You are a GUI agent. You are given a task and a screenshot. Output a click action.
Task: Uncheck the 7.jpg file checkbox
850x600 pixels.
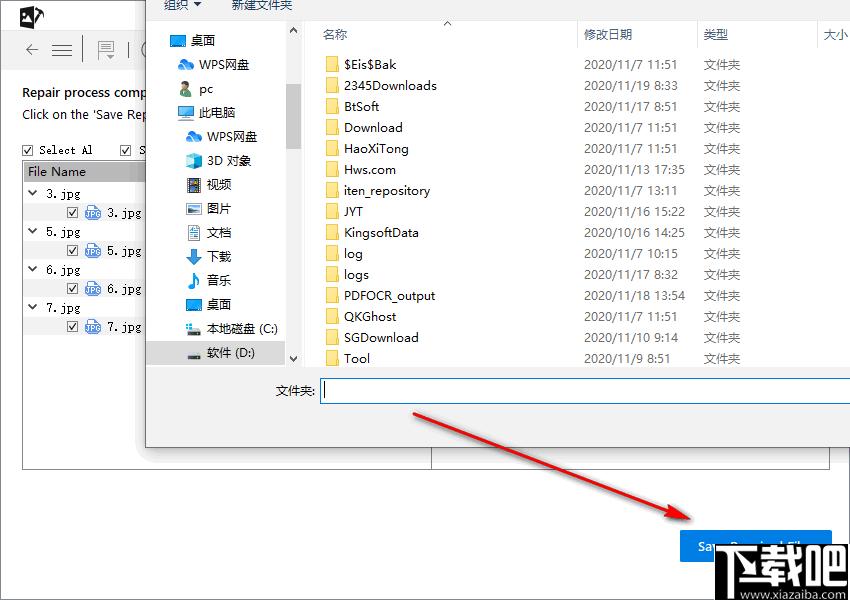point(72,326)
